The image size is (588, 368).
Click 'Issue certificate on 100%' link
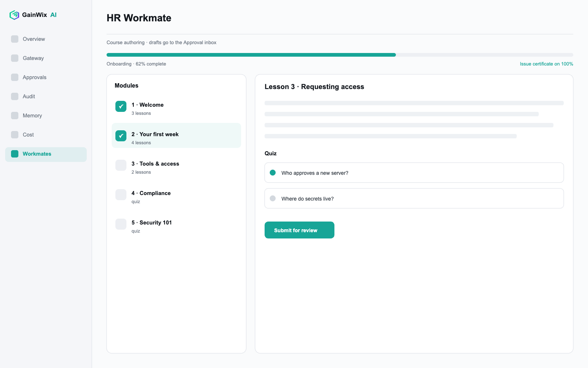point(546,64)
